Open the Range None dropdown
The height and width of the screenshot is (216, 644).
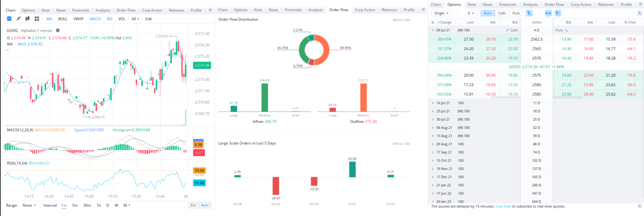[x=29, y=205]
